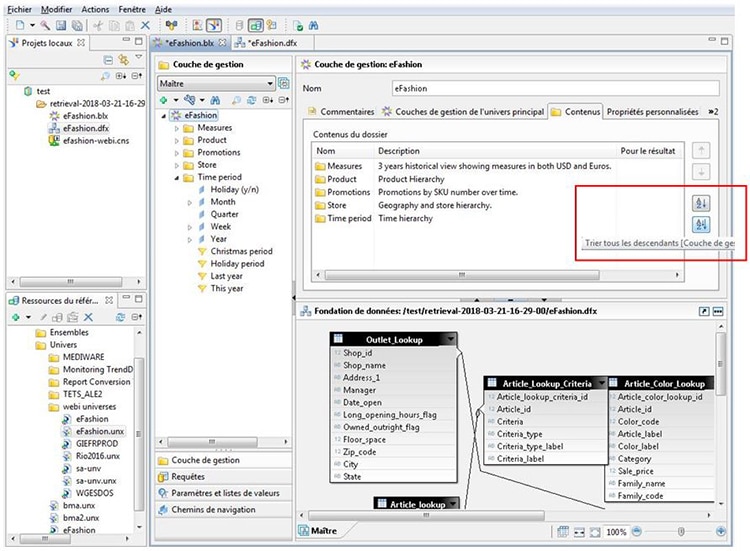Screen dimensions: 750x551
Task: Open the Modifier menu
Action: (x=56, y=9)
